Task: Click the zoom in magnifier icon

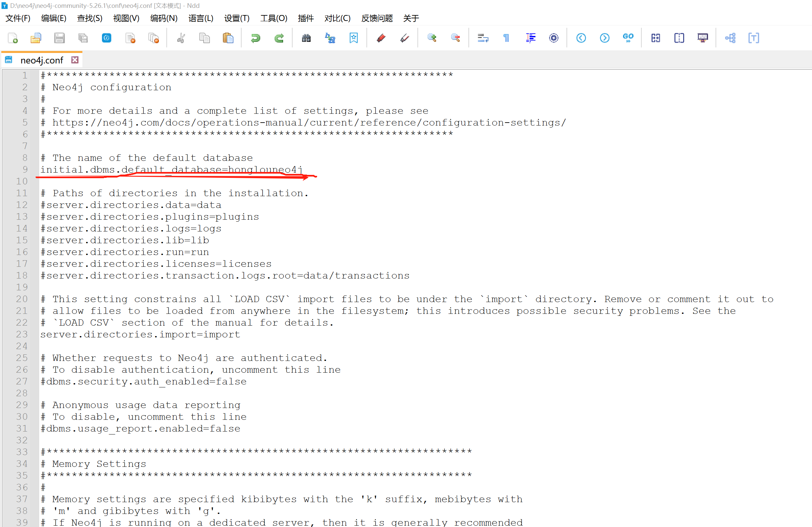Action: 431,38
